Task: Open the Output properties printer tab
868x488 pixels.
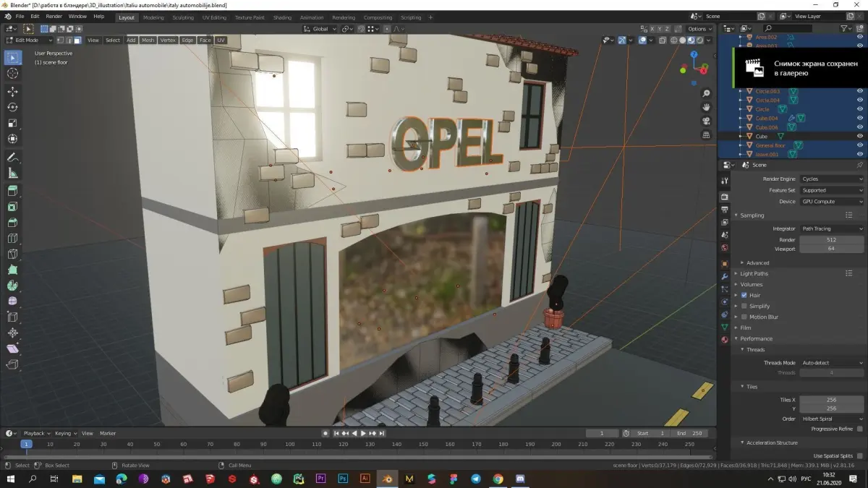Action: tap(724, 210)
